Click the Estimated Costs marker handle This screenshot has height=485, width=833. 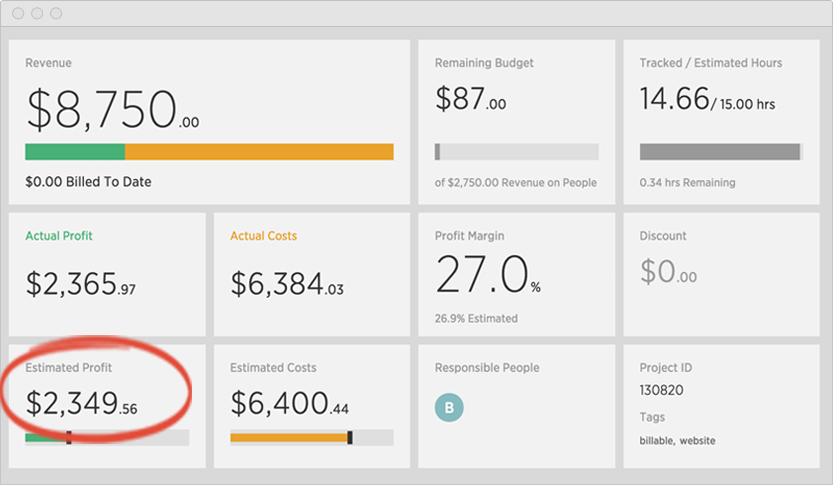[x=350, y=438]
